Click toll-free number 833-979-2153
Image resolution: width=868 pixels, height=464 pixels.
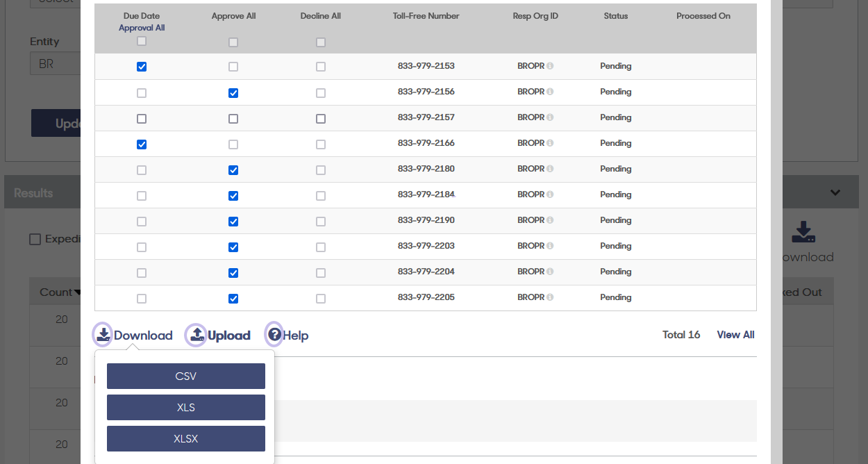tap(426, 66)
